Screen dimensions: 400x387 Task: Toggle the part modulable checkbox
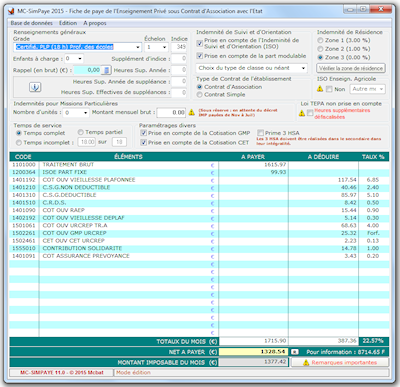point(200,56)
